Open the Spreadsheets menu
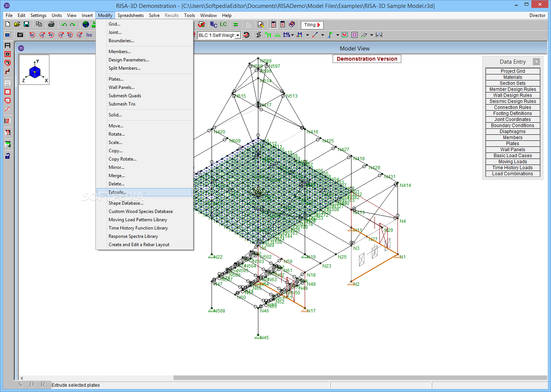This screenshot has width=551, height=392. [130, 15]
